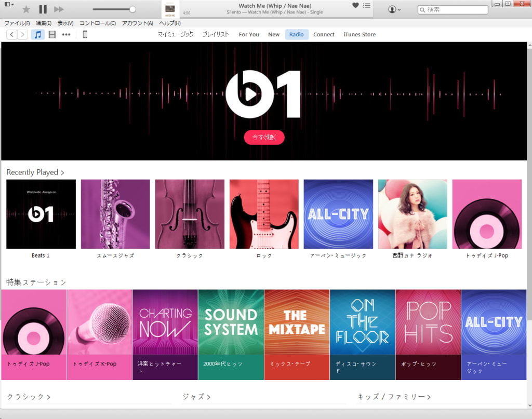The width and height of the screenshot is (532, 419).
Task: Click the Beats 1 label text
Action: [41, 255]
